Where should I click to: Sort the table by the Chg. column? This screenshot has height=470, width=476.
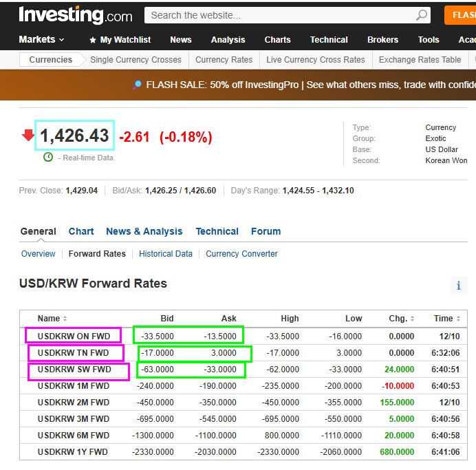402,319
